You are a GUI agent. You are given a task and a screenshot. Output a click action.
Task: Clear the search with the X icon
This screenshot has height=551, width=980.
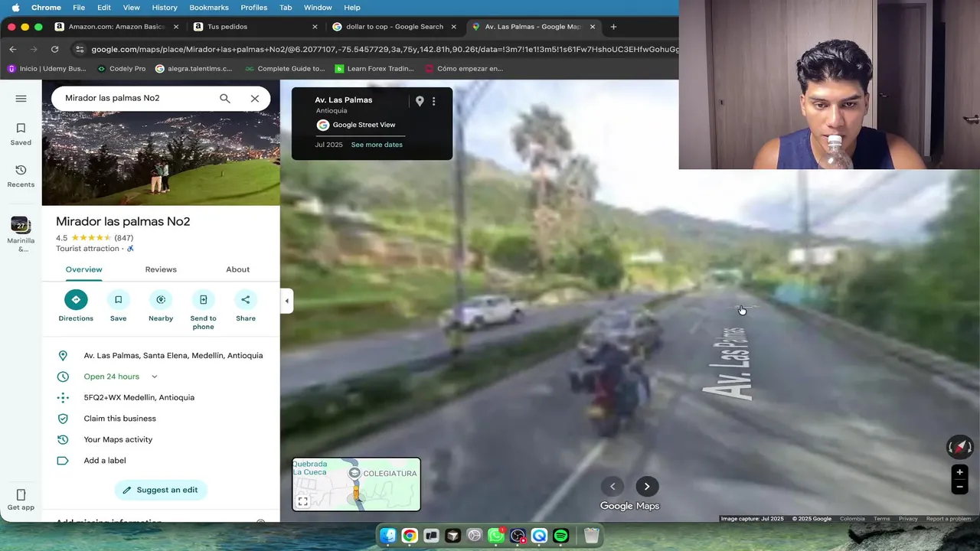point(255,98)
